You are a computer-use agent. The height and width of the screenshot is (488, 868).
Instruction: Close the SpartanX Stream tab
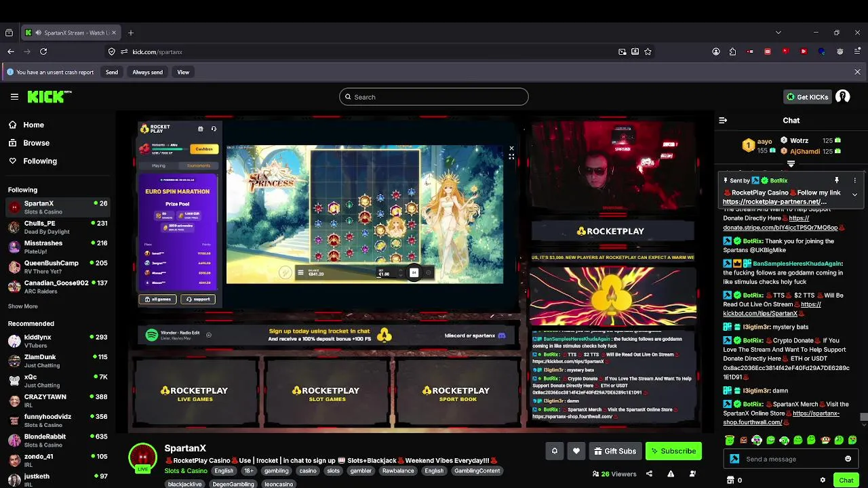(113, 33)
